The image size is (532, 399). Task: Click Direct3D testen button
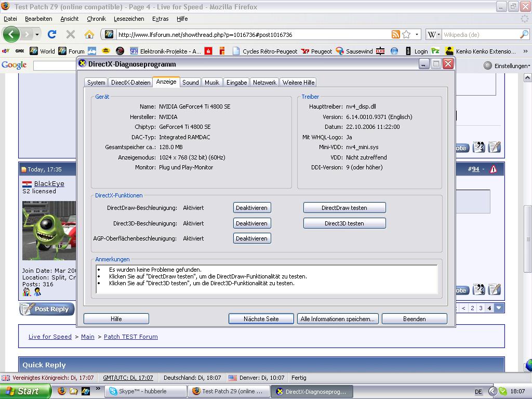344,223
